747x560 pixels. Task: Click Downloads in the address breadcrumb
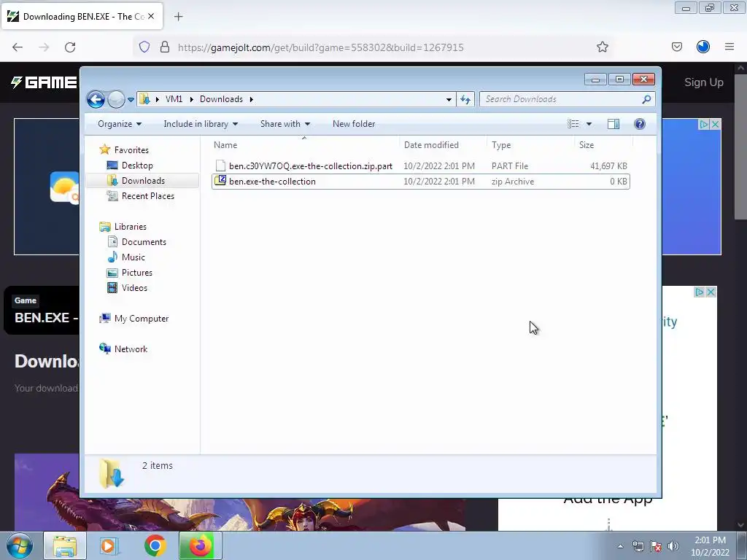pos(221,99)
